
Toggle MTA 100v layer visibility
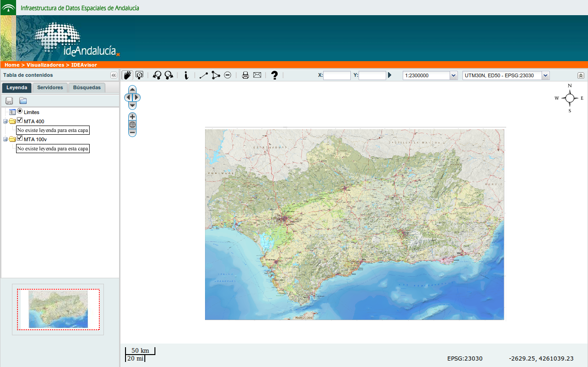coord(20,138)
